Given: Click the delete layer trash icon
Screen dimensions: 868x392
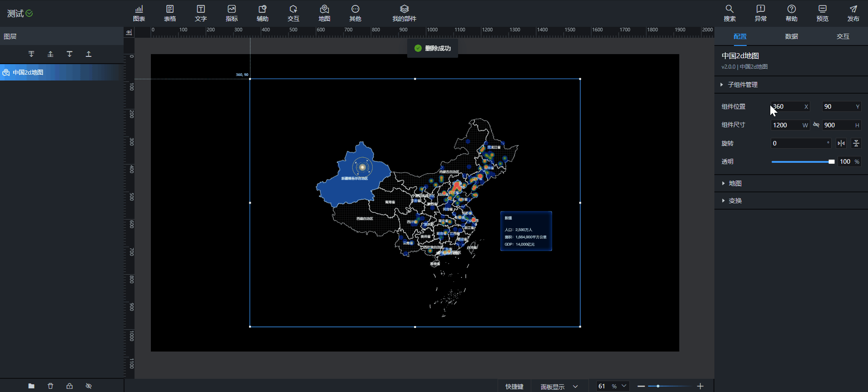Looking at the screenshot, I should click(x=50, y=386).
